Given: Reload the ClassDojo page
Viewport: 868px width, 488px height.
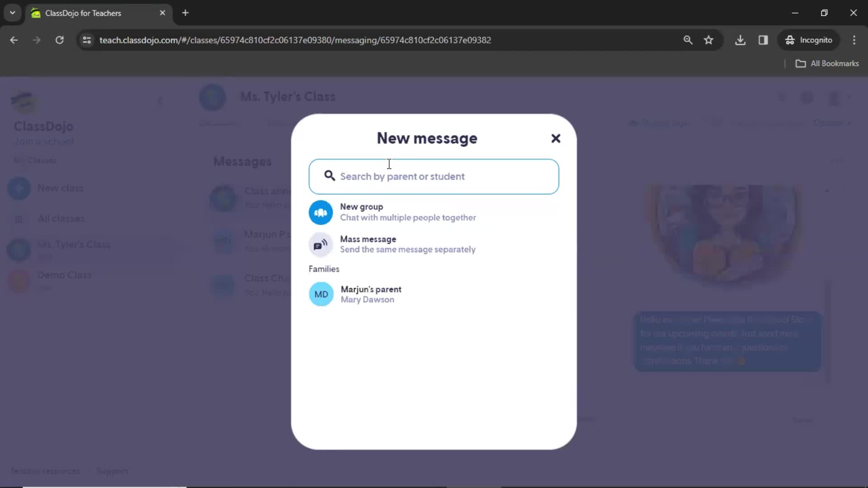Looking at the screenshot, I should tap(59, 40).
